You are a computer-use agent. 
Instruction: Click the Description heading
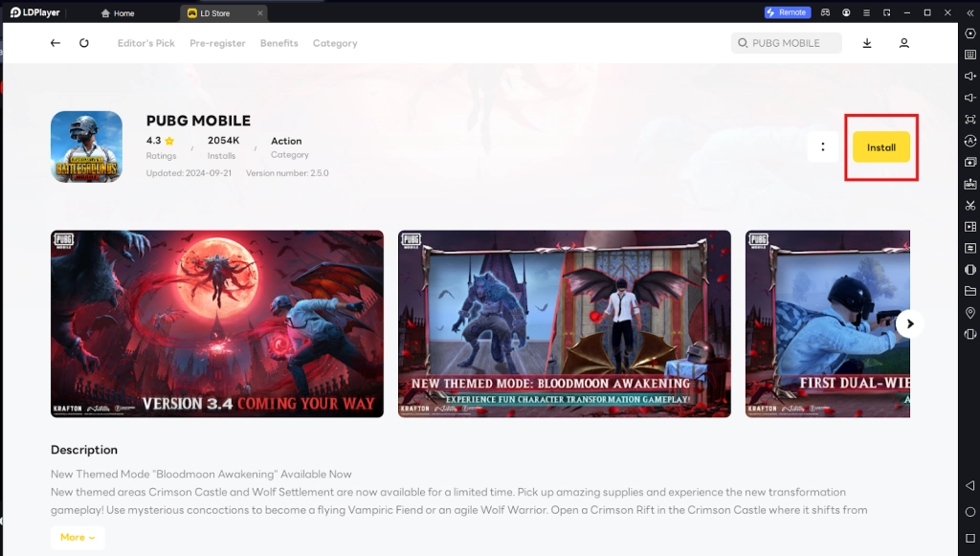pyautogui.click(x=84, y=450)
